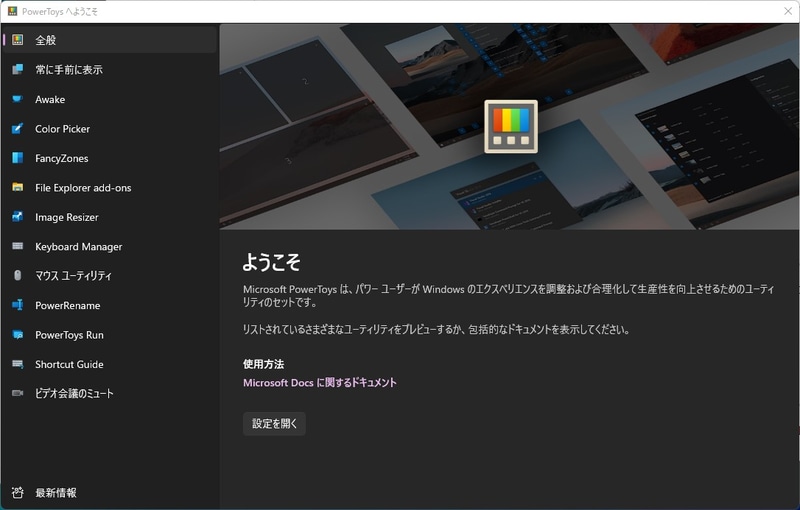Go to the Awake section
The image size is (800, 510).
(x=110, y=99)
